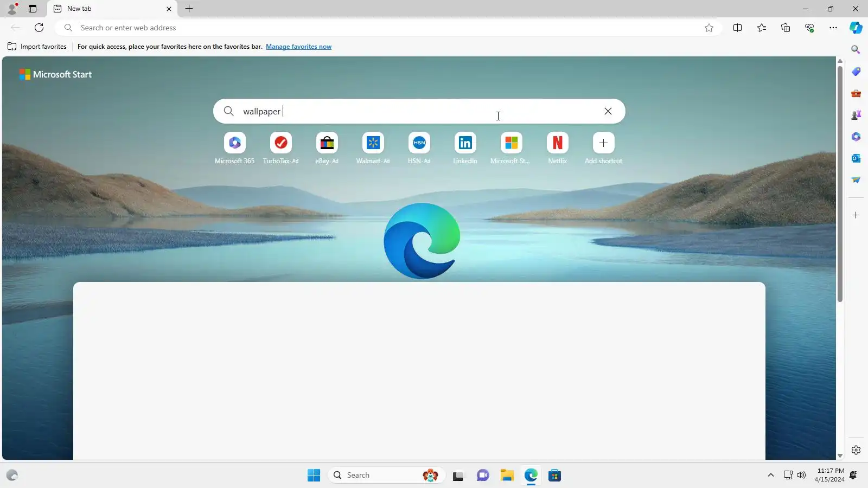Open volume settings in system tray
This screenshot has height=488, width=868.
(x=801, y=476)
